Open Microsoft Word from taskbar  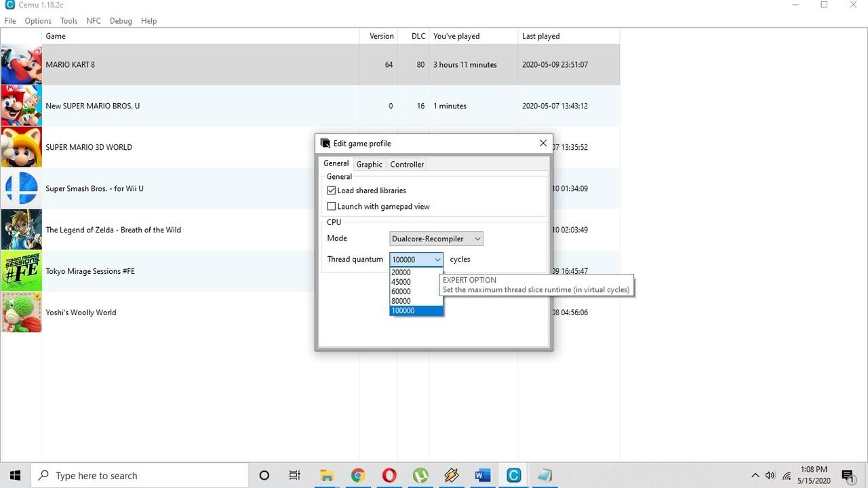coord(483,475)
